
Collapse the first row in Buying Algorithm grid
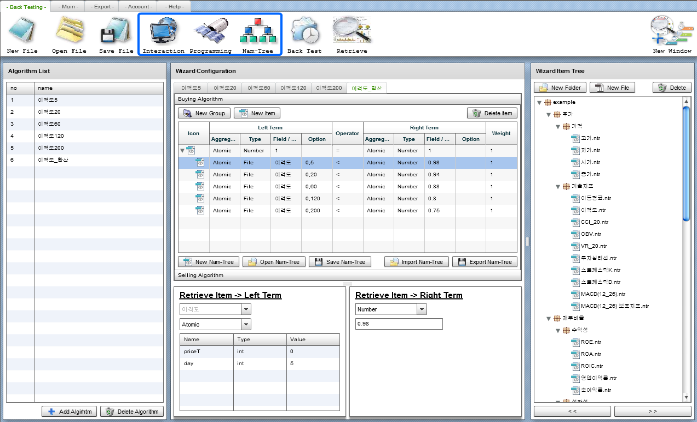(182, 150)
